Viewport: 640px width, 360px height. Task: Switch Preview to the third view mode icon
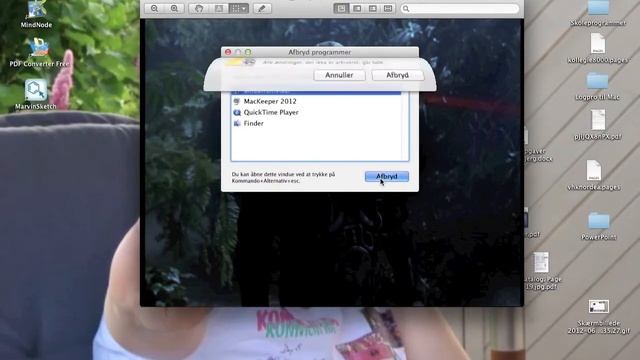(373, 8)
